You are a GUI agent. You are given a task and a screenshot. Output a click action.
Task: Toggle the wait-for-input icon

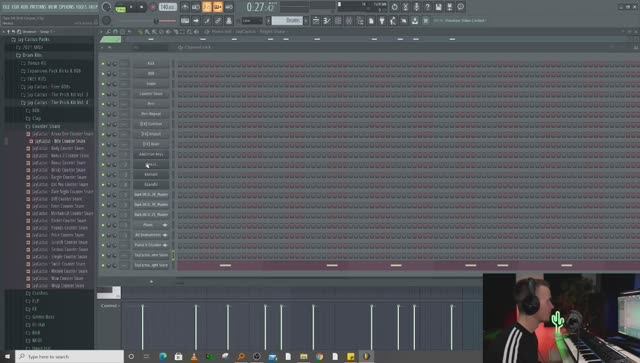196,7
